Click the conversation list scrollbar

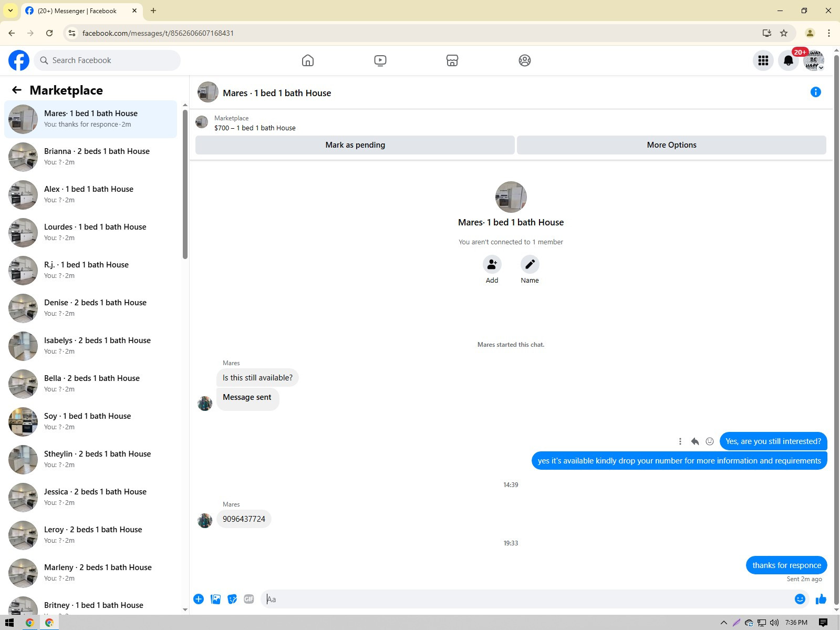tap(185, 183)
